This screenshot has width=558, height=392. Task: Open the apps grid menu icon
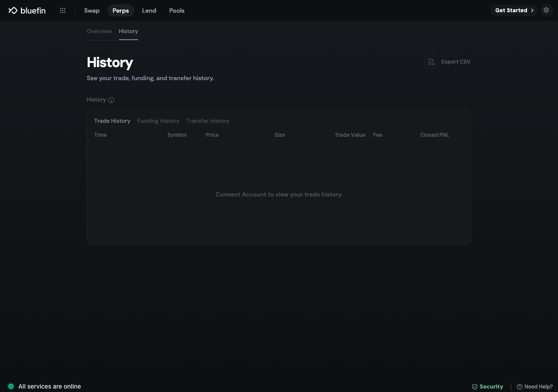pos(63,10)
